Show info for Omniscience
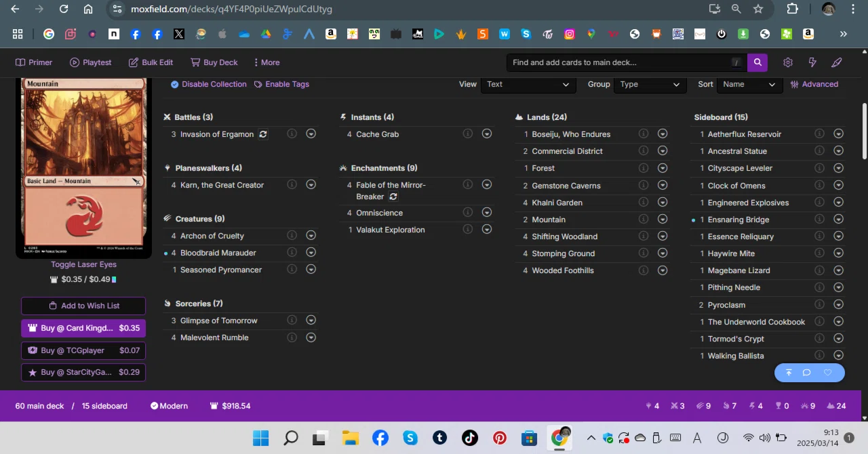 click(x=467, y=212)
